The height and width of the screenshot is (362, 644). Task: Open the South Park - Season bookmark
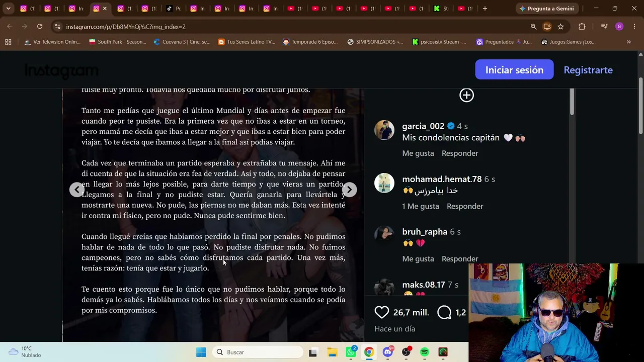(117, 42)
